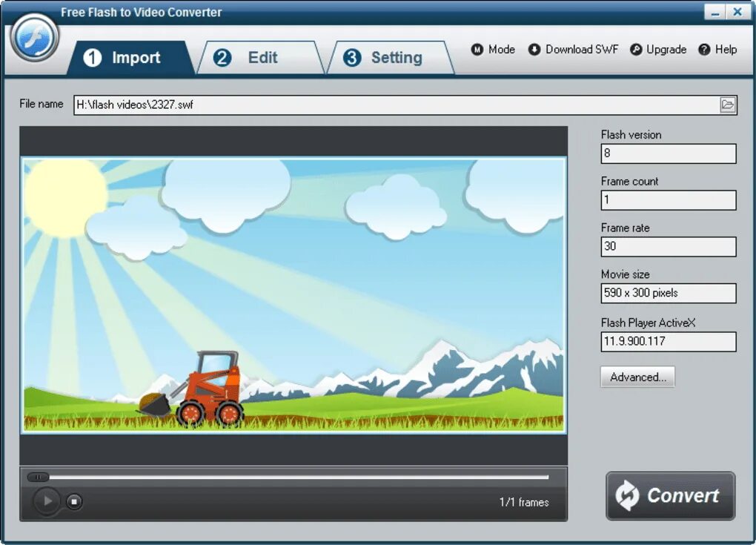Click the Frame count field
This screenshot has height=545, width=756.
tap(669, 199)
